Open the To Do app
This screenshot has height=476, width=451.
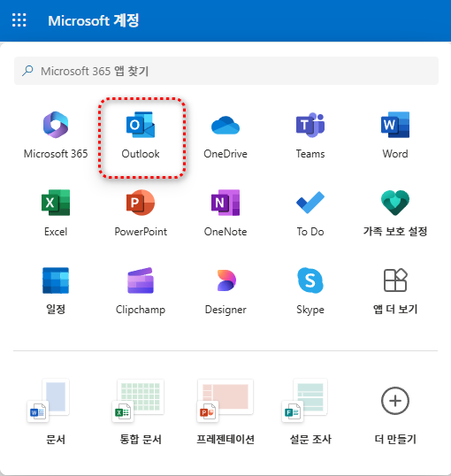point(310,213)
